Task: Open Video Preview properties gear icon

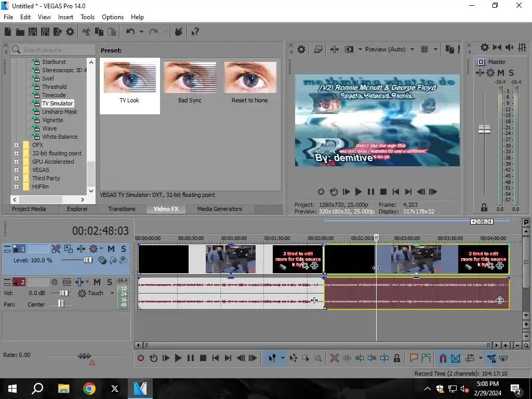Action: pos(301,49)
